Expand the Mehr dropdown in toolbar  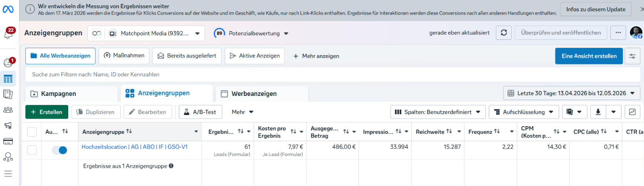243,112
